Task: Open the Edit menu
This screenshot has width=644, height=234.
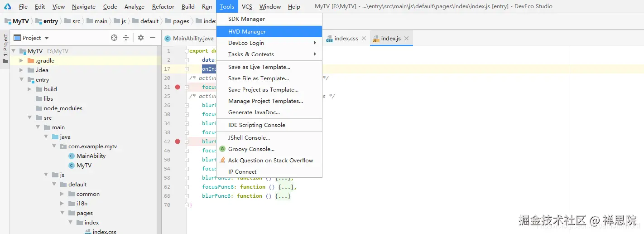Action: pyautogui.click(x=40, y=7)
